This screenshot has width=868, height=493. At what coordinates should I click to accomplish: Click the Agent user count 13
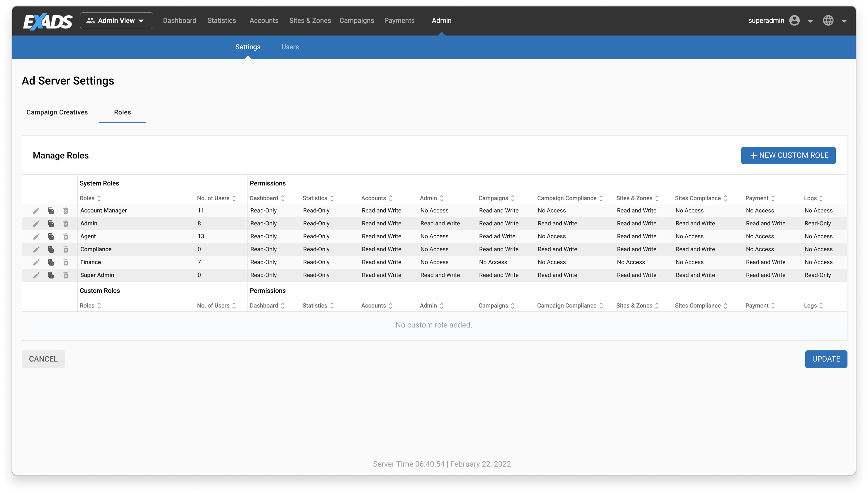point(201,236)
